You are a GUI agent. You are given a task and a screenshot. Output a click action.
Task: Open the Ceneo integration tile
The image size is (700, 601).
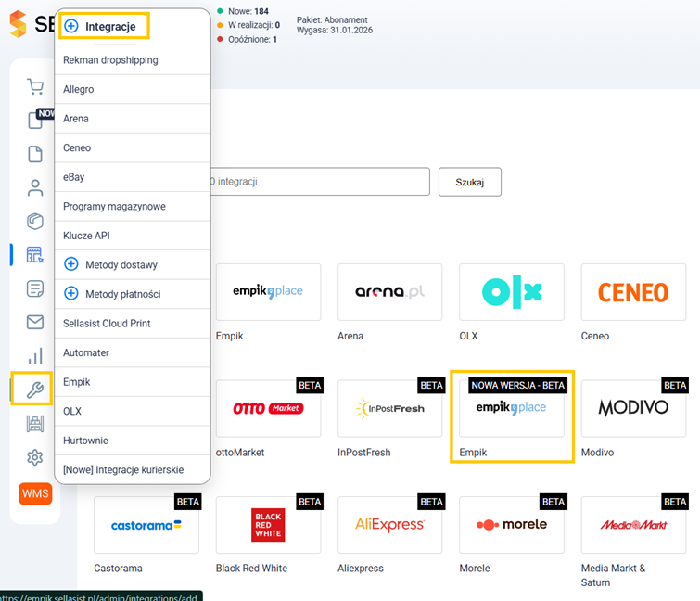[x=633, y=293]
